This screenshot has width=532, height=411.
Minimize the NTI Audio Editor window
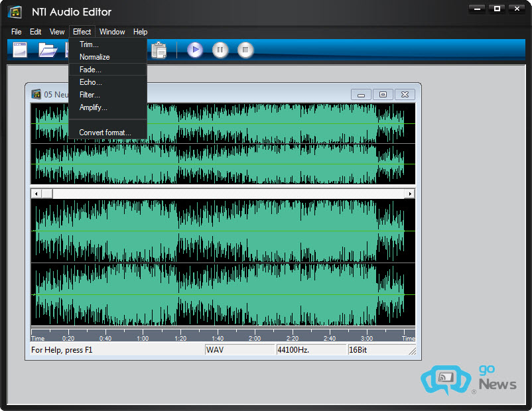point(477,9)
